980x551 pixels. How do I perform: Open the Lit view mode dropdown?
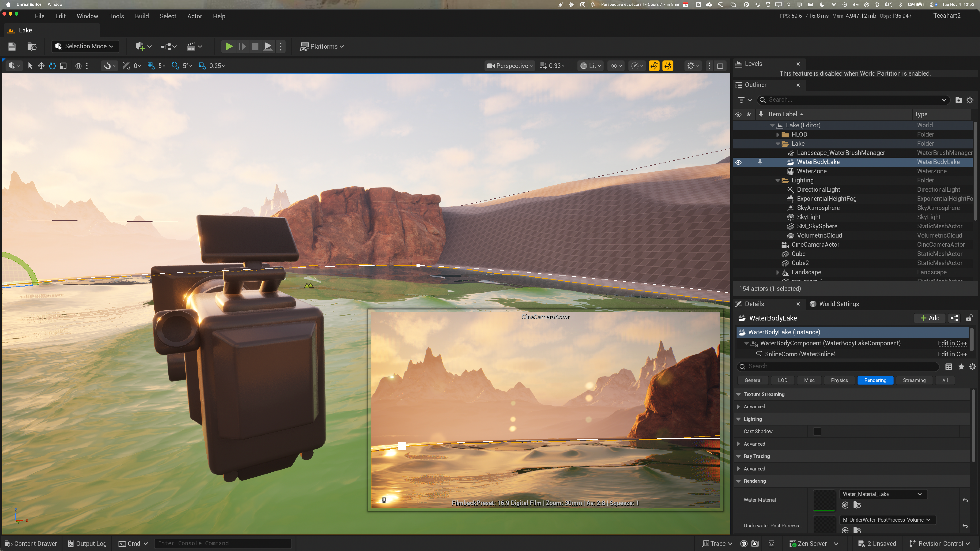click(590, 66)
